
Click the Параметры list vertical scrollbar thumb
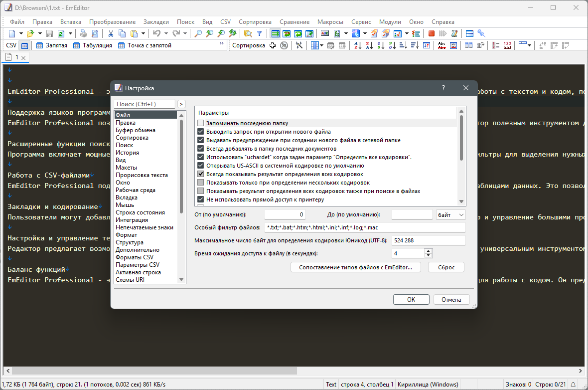pyautogui.click(x=461, y=138)
